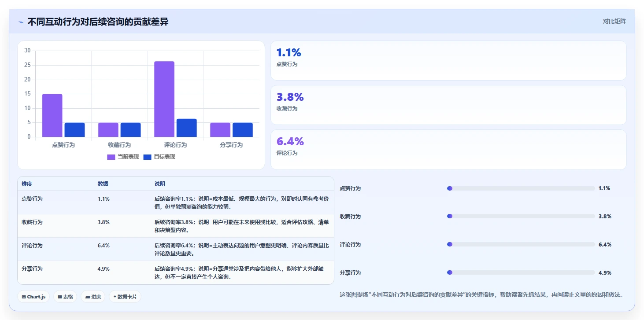
Task: Select the tall purple 评论行为 bar
Action: 164,99
